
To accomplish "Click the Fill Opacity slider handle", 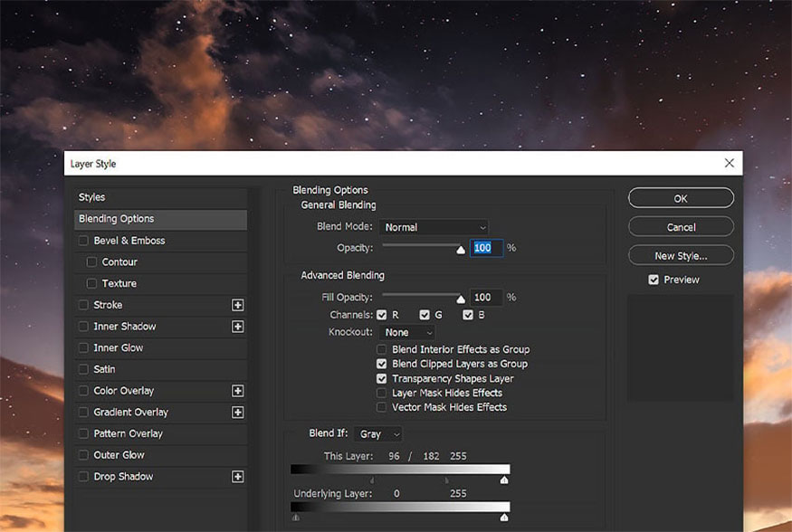I will (460, 299).
